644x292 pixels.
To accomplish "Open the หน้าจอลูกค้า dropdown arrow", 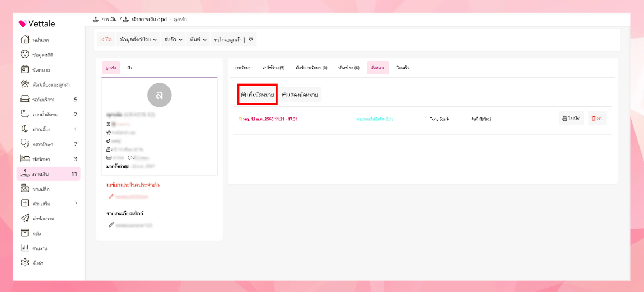I will (251, 39).
